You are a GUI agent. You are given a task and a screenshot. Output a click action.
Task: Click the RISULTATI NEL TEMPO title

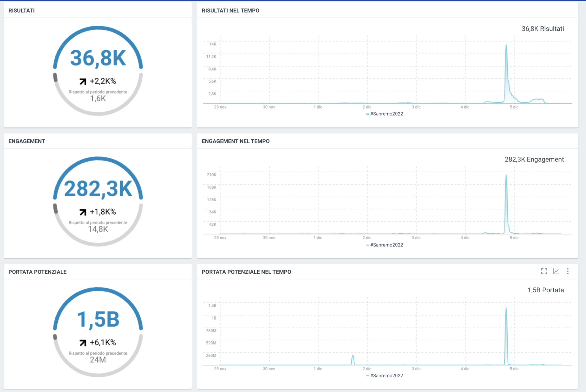pos(230,11)
